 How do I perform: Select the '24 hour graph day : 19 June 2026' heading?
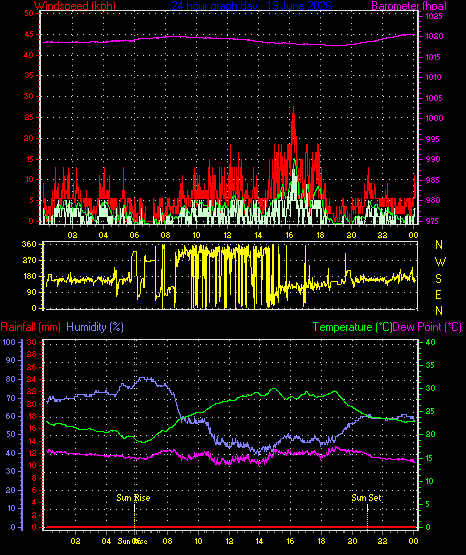251,6
